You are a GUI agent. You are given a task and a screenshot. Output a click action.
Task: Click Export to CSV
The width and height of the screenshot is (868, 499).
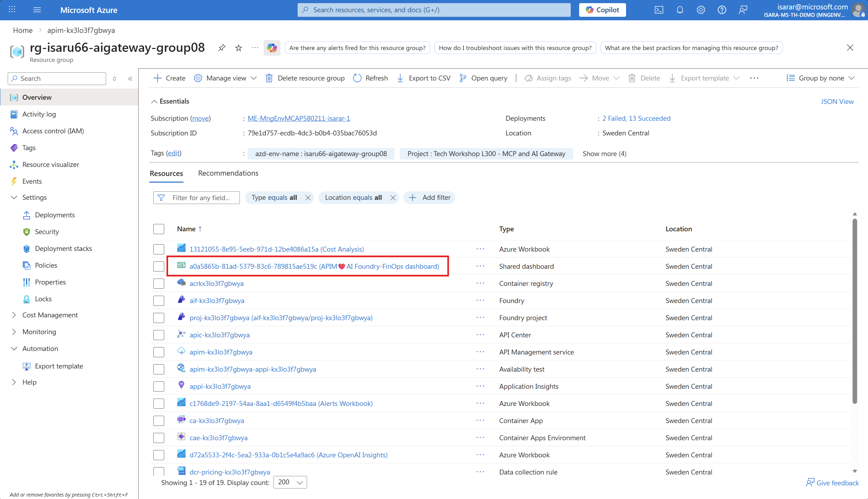click(x=424, y=78)
